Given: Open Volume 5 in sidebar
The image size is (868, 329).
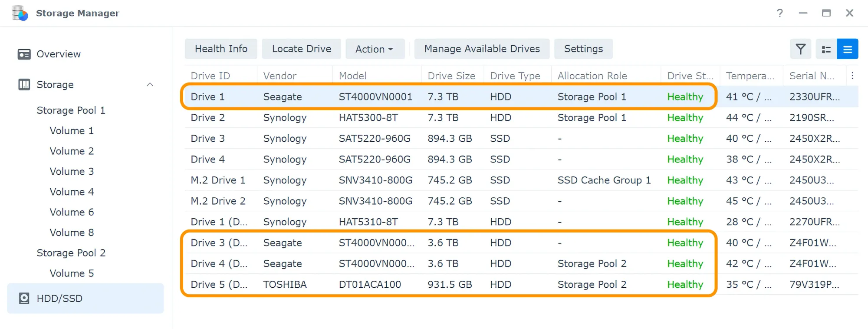Looking at the screenshot, I should point(72,273).
